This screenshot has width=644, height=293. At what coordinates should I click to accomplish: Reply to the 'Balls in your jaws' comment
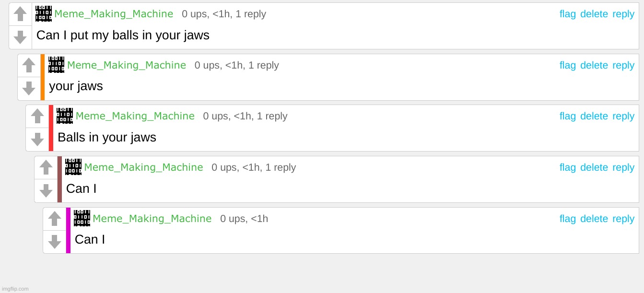pyautogui.click(x=623, y=116)
